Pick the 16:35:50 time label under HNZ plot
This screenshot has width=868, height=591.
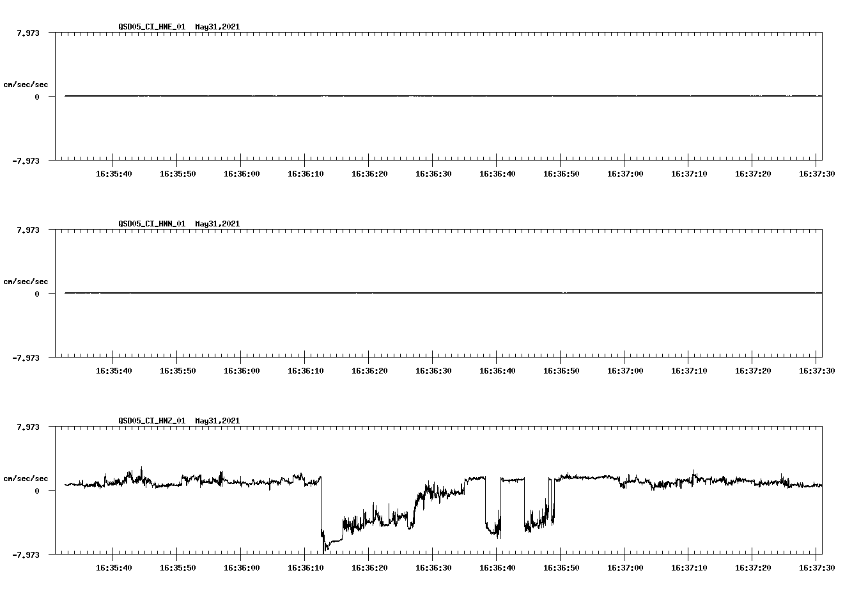click(178, 568)
